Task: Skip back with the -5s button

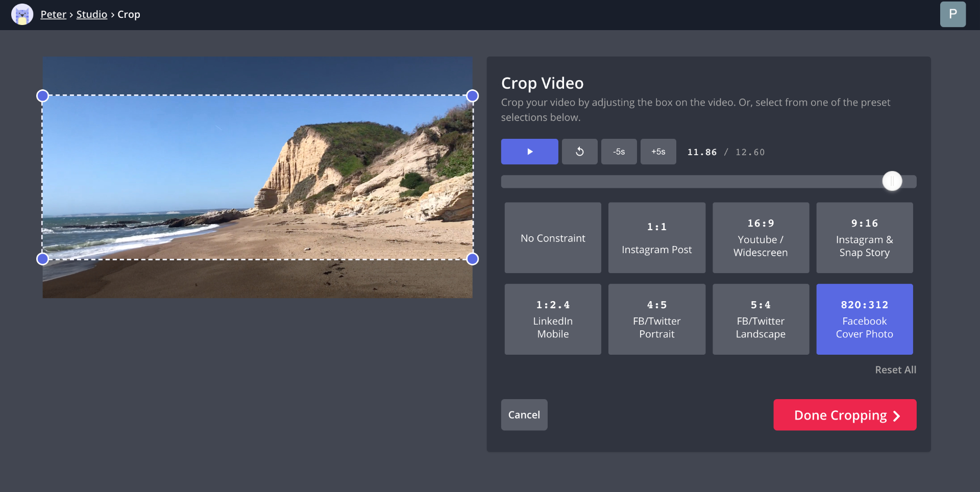Action: point(619,152)
